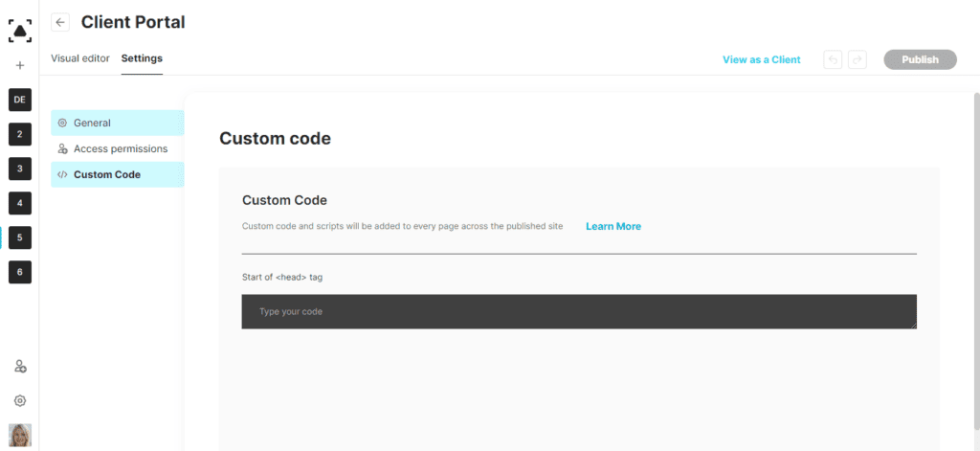980x451 pixels.
Task: Open workspace tile number 2
Action: pyautogui.click(x=20, y=134)
